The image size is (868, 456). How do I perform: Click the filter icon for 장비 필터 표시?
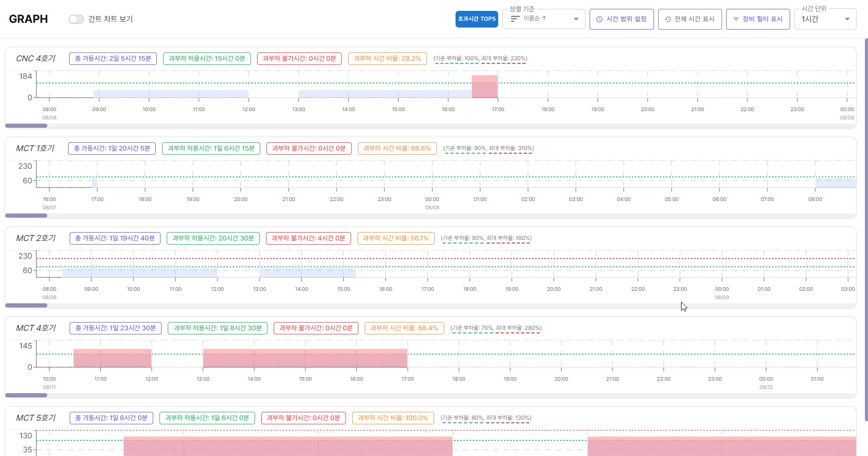click(736, 19)
